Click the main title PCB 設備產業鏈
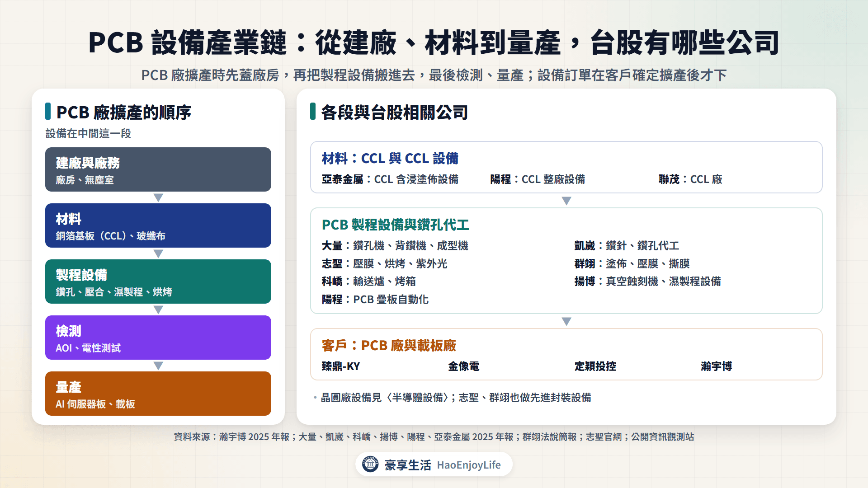This screenshot has height=488, width=868. click(x=434, y=42)
